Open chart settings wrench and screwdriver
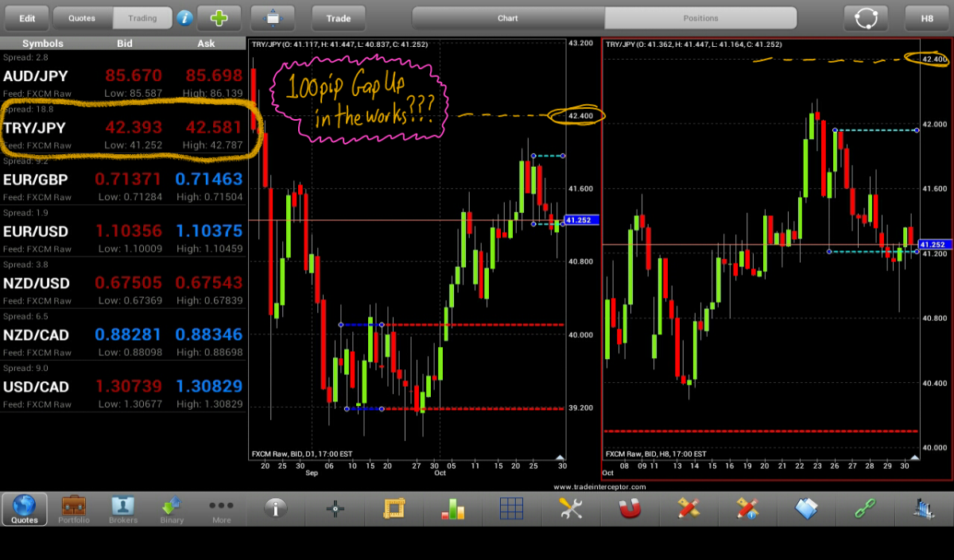 pos(571,508)
